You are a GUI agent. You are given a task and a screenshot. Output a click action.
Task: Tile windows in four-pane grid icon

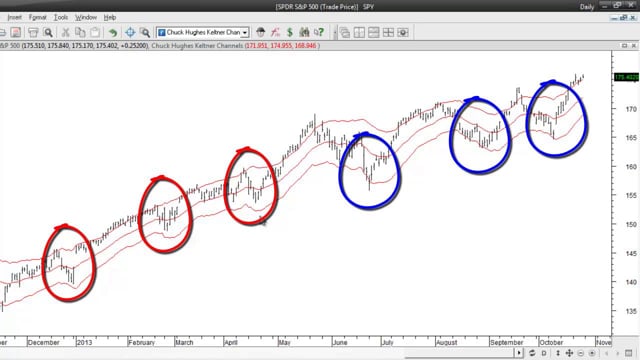[x=388, y=33]
